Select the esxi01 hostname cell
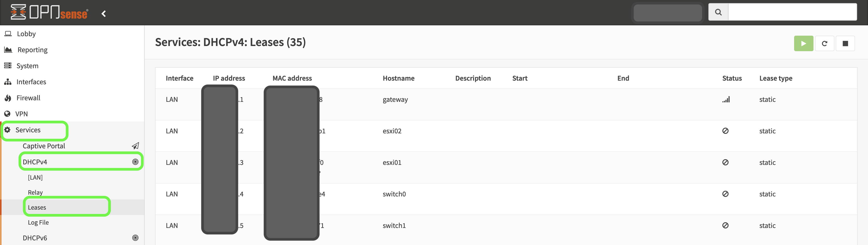This screenshot has height=245, width=868. pos(392,163)
